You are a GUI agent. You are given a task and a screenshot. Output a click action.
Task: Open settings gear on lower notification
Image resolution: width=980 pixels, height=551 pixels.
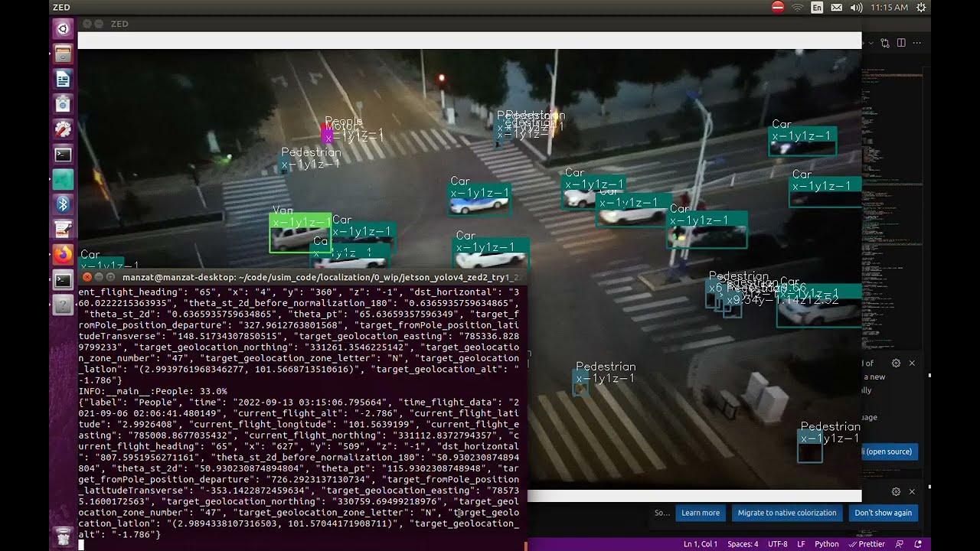click(x=896, y=492)
